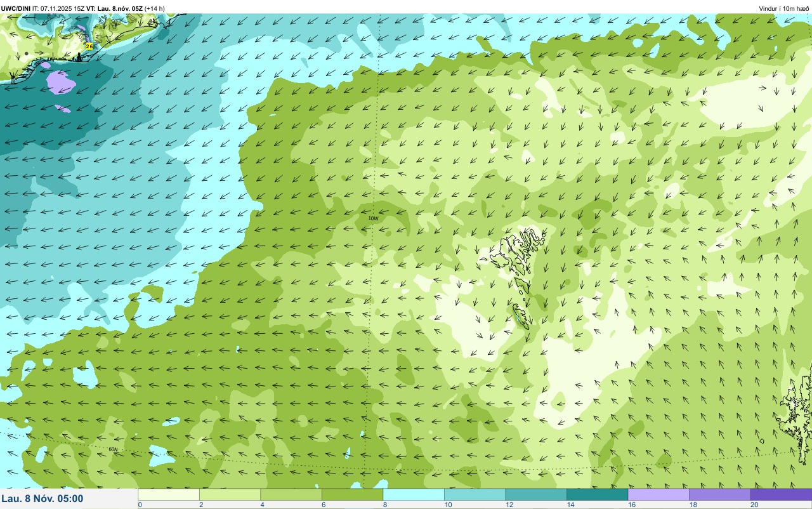Click the 4–6 m/s green legend swatch
Viewport: 812px width, 509px height.
[291, 494]
